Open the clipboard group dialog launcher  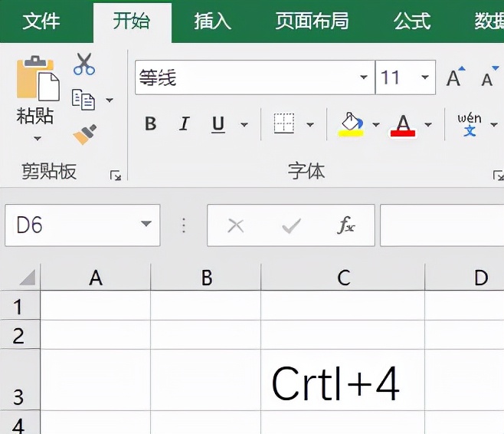(x=116, y=176)
